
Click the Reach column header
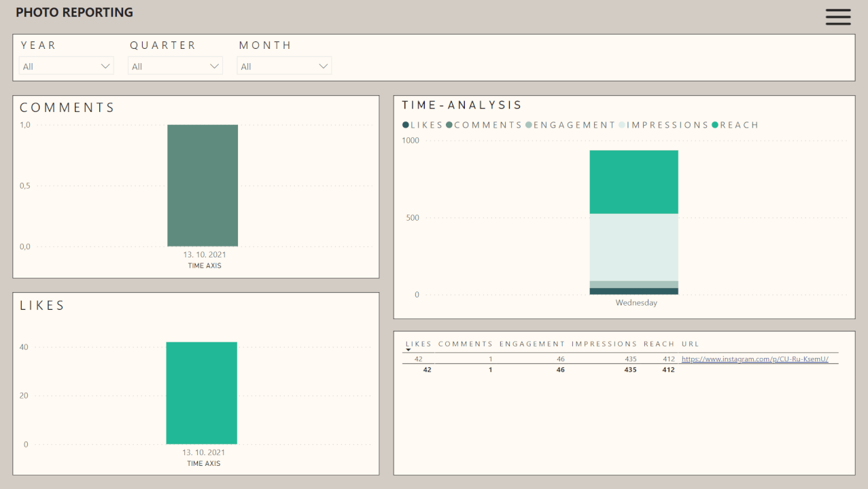(659, 344)
